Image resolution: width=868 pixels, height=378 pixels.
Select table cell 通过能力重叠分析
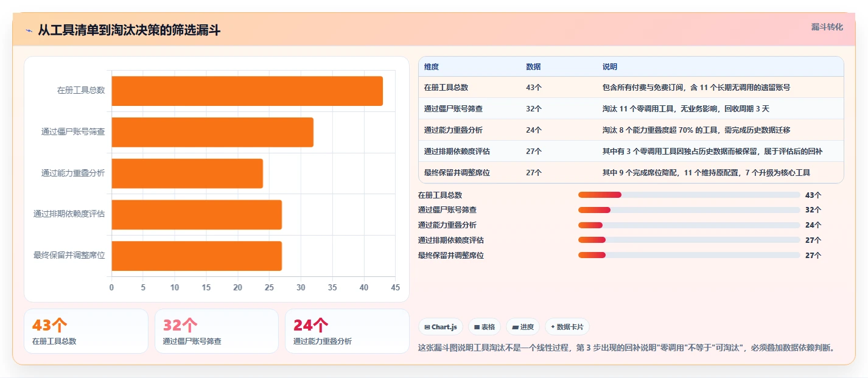tap(453, 130)
